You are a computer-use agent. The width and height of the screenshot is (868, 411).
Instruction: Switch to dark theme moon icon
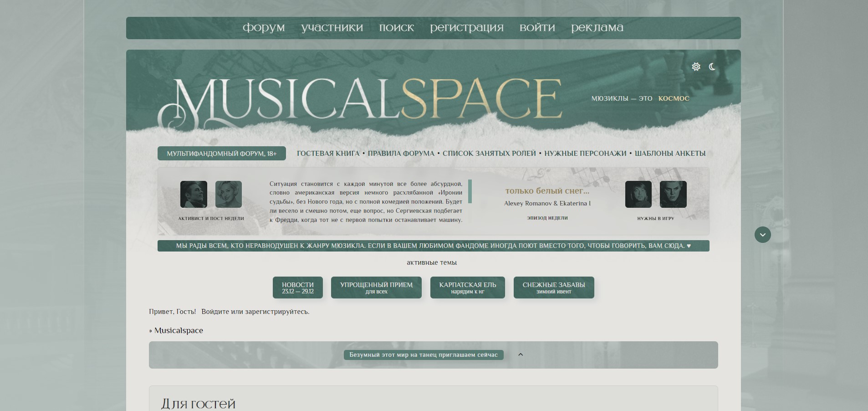(712, 67)
